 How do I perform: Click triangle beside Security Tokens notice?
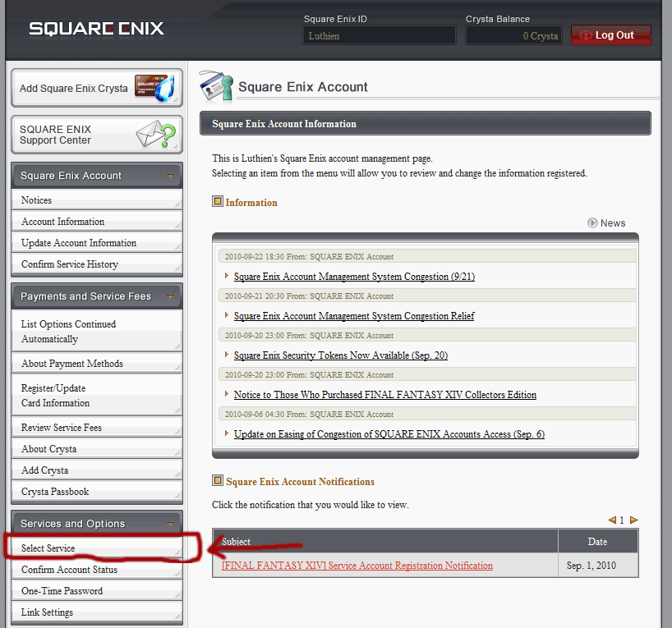[227, 355]
